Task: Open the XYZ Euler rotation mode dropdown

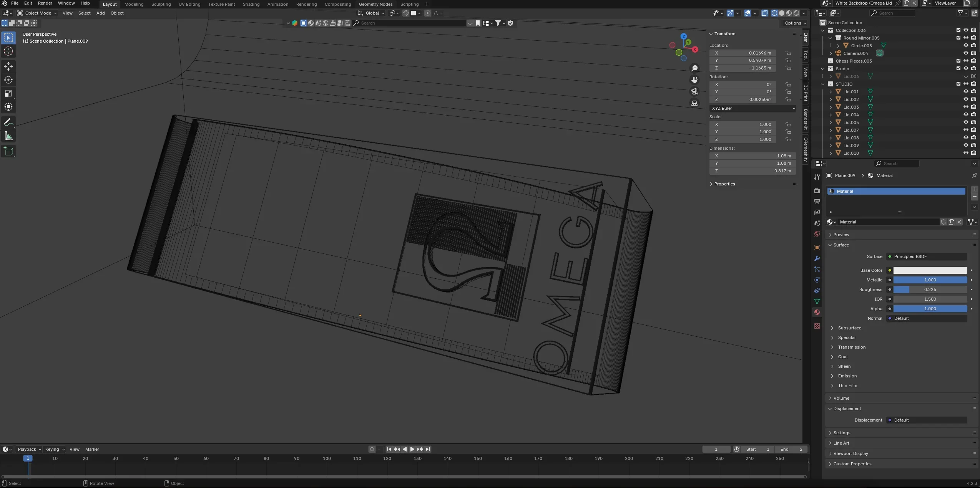Action: click(x=752, y=108)
